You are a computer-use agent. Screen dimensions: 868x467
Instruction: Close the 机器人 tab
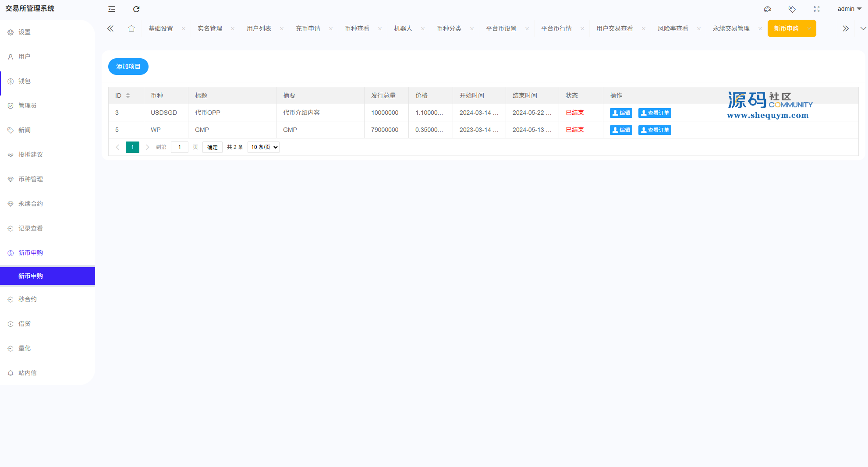[x=422, y=29]
